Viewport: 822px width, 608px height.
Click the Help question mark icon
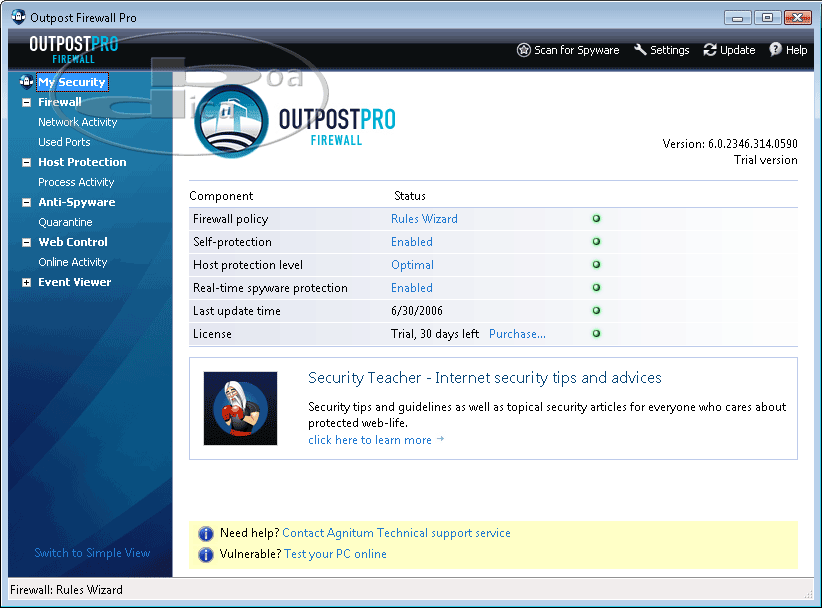tap(775, 50)
